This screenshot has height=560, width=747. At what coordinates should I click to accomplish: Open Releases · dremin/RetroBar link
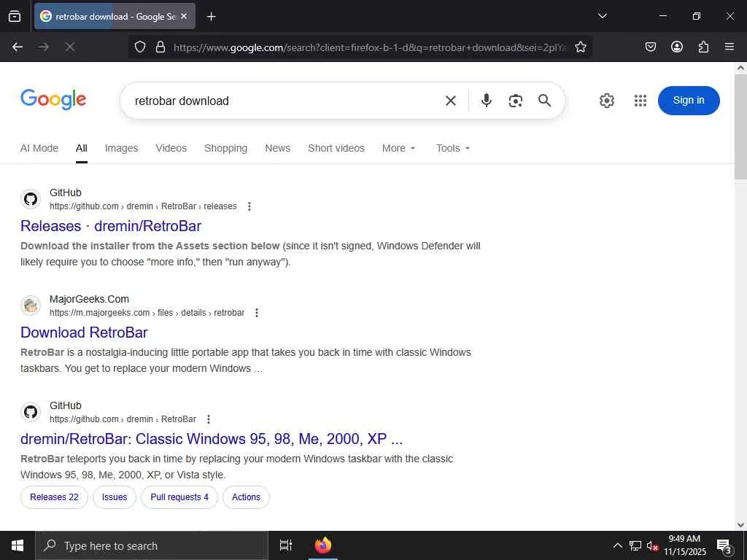(x=111, y=226)
